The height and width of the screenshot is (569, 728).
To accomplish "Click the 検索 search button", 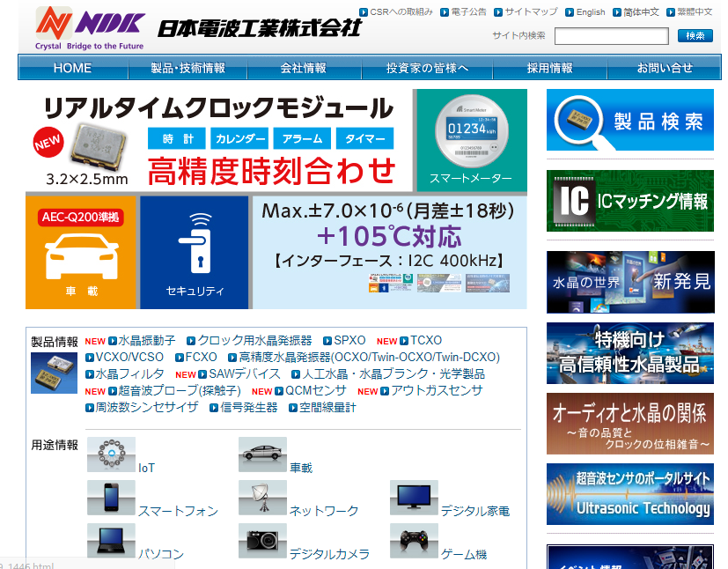I will pyautogui.click(x=695, y=36).
